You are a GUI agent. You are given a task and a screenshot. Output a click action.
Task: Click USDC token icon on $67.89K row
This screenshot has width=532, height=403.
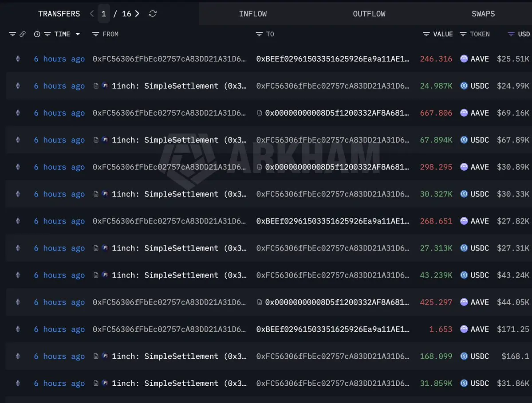click(x=464, y=140)
